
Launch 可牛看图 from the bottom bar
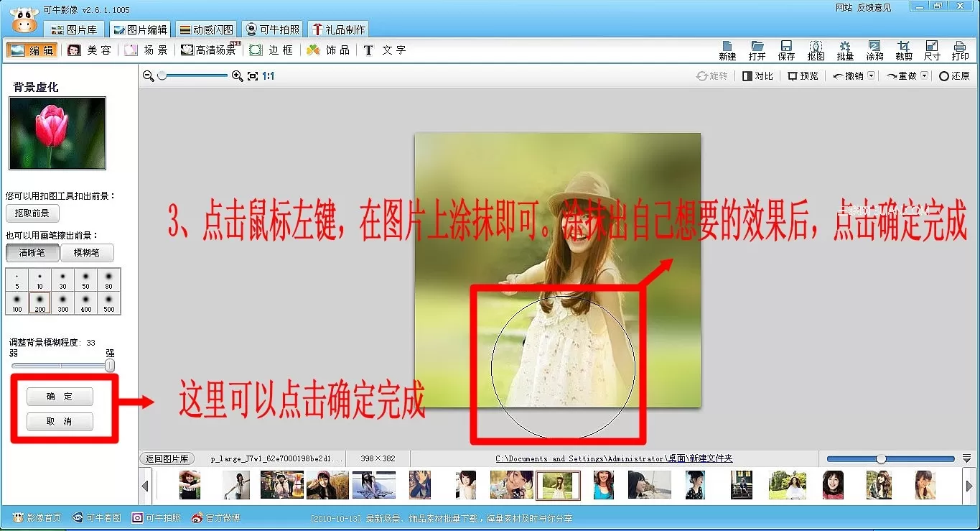tap(97, 517)
